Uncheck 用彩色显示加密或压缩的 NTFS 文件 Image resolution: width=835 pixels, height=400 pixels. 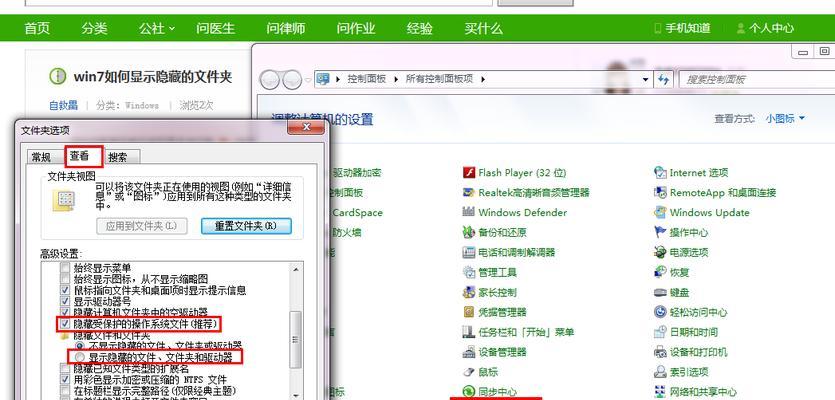pyautogui.click(x=65, y=379)
